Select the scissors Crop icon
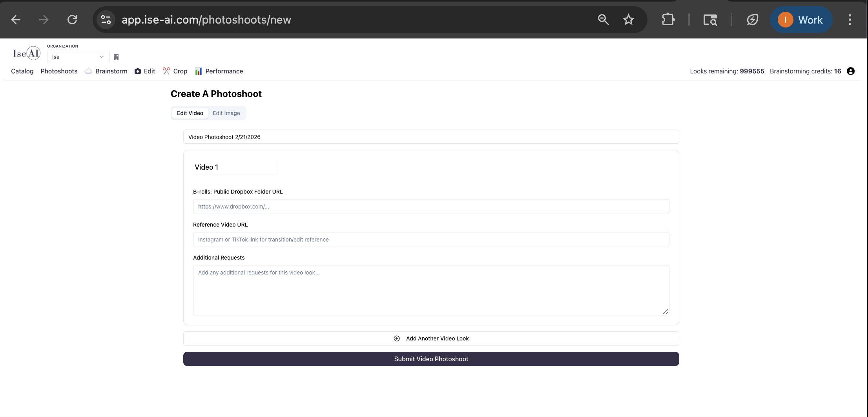 pos(166,71)
